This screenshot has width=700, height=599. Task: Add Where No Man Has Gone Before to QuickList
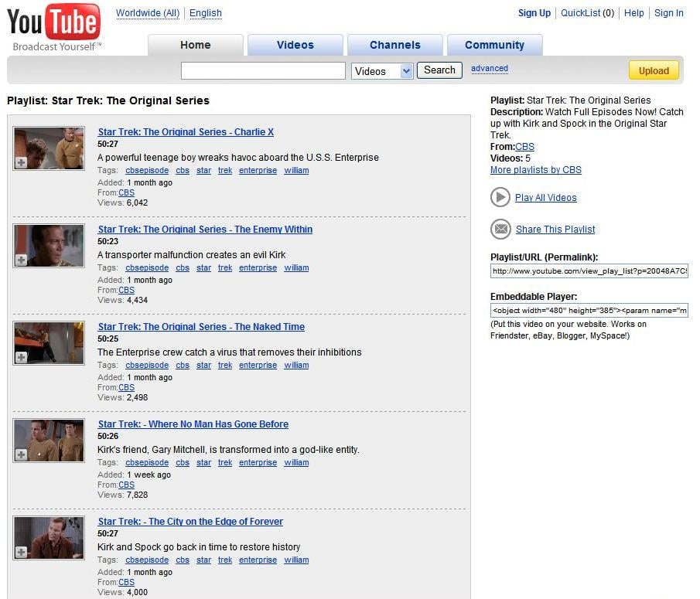22,454
